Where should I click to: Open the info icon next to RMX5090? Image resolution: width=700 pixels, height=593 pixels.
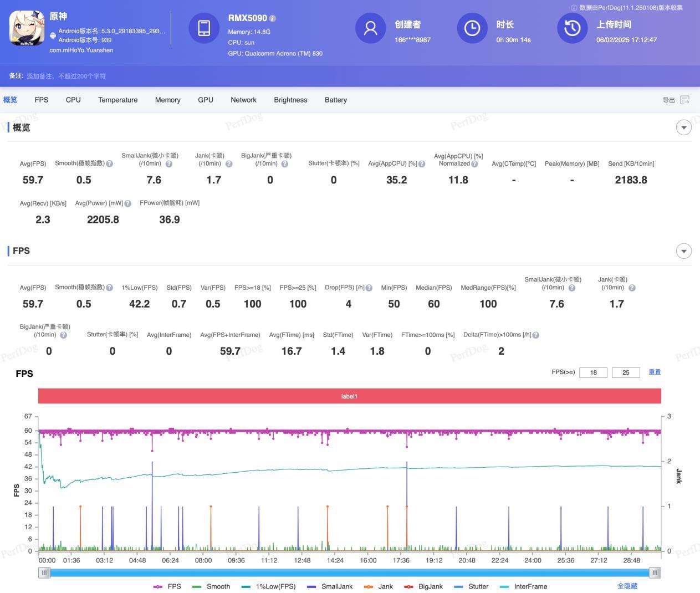click(273, 18)
